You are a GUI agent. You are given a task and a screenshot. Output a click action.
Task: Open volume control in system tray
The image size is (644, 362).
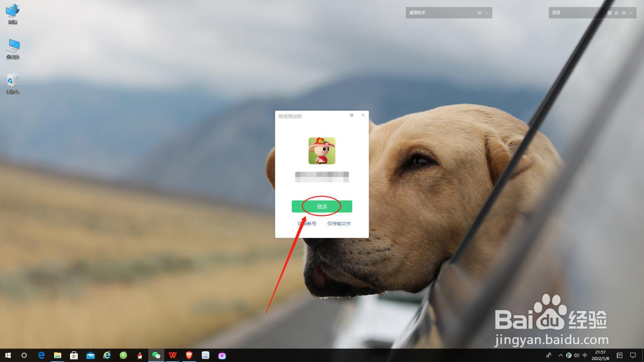pyautogui.click(x=576, y=355)
